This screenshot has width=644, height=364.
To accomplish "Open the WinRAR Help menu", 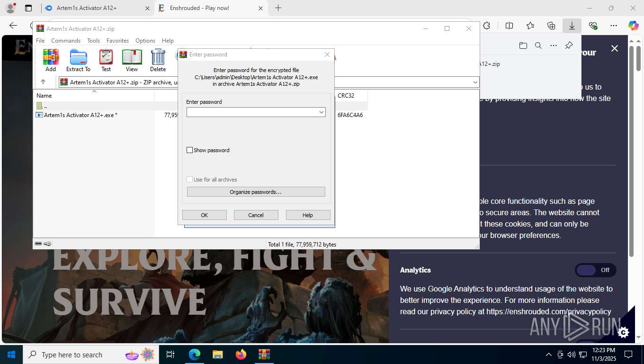I will pos(168,41).
